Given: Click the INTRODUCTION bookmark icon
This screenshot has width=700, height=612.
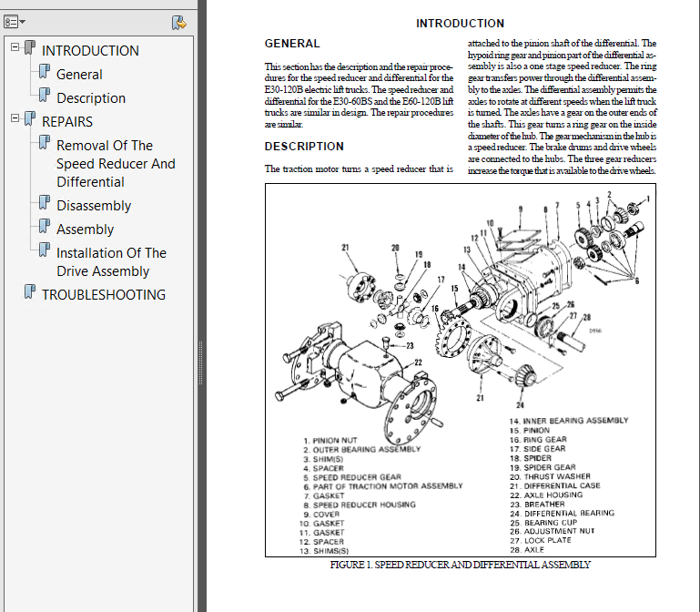Looking at the screenshot, I should [30, 47].
